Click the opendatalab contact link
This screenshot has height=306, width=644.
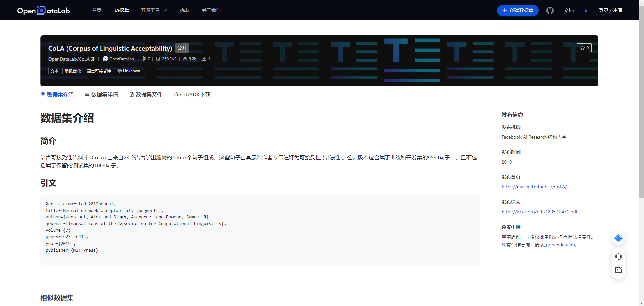pyautogui.click(x=562, y=245)
